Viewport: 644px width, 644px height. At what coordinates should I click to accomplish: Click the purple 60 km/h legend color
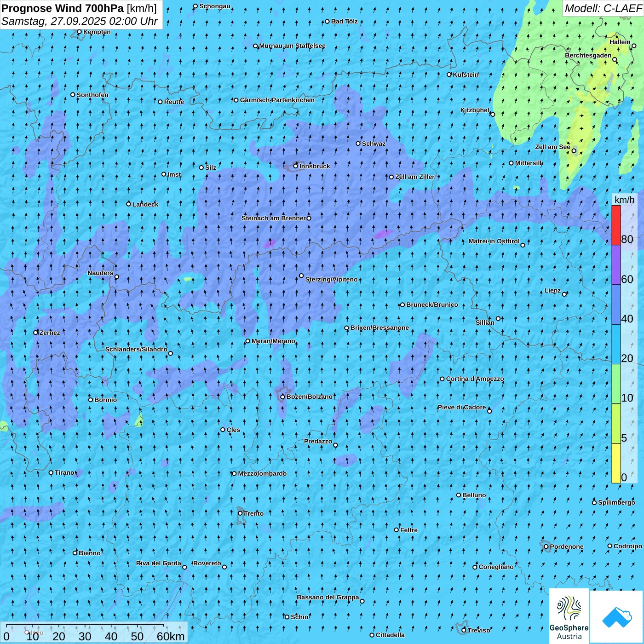(x=616, y=265)
